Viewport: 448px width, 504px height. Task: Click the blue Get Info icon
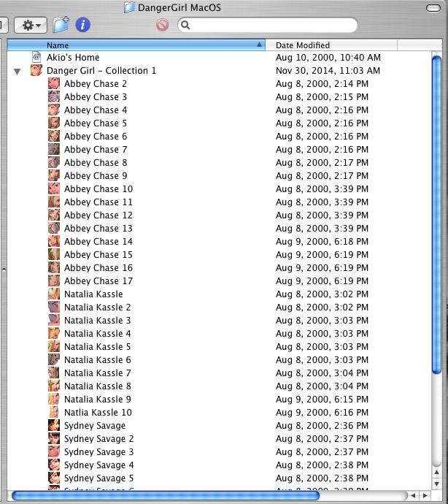click(x=82, y=25)
